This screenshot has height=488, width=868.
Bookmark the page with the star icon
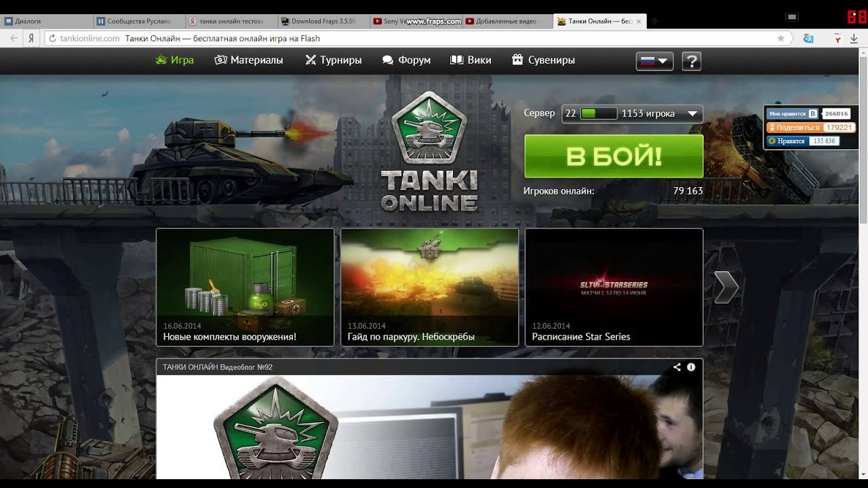point(781,39)
